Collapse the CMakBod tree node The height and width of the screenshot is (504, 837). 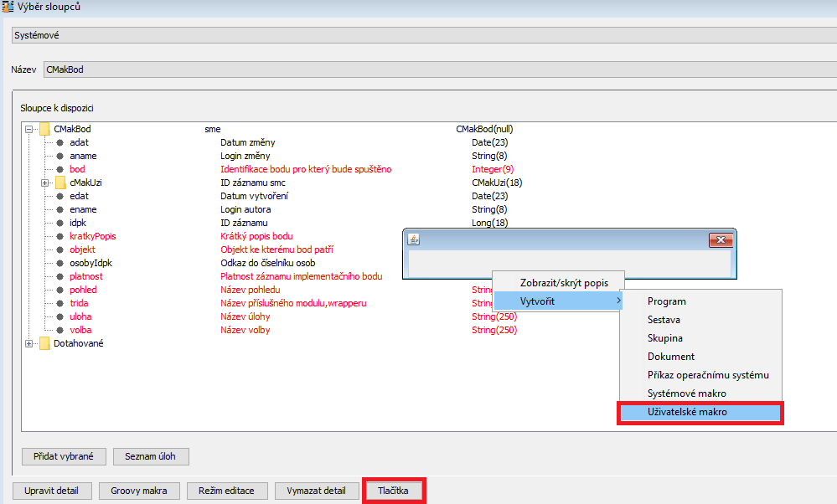point(30,130)
